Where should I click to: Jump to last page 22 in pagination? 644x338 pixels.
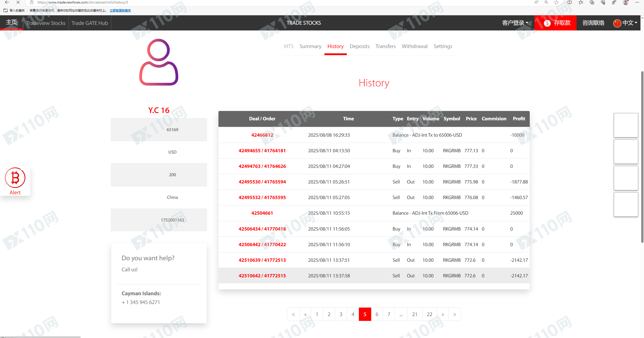pos(429,314)
